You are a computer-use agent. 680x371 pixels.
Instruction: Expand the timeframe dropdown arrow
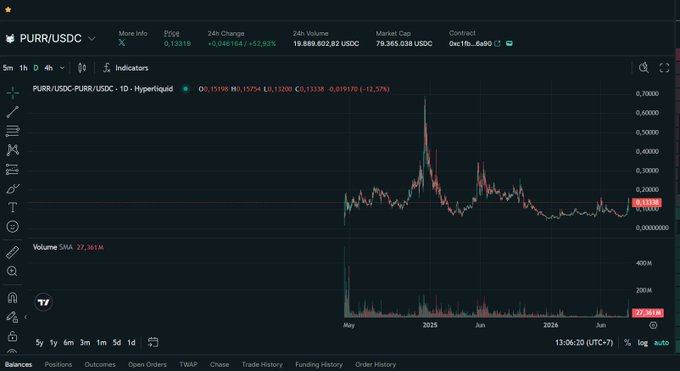coord(62,68)
